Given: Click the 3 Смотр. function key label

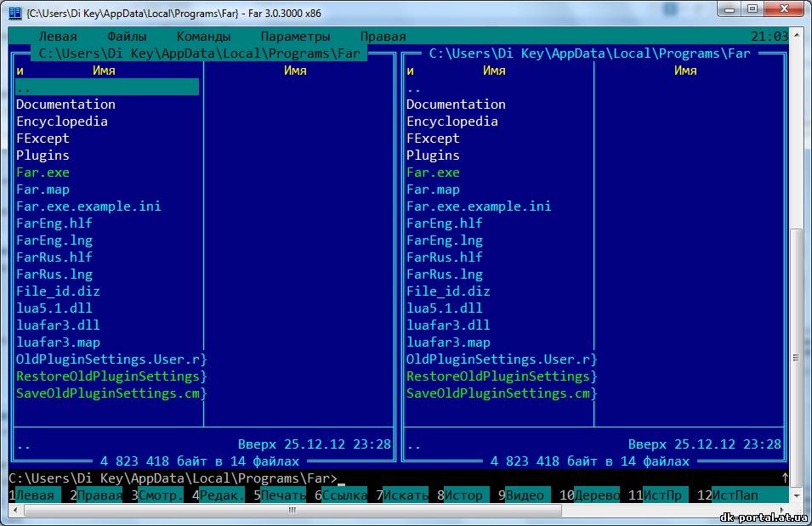Looking at the screenshot, I should click(157, 495).
